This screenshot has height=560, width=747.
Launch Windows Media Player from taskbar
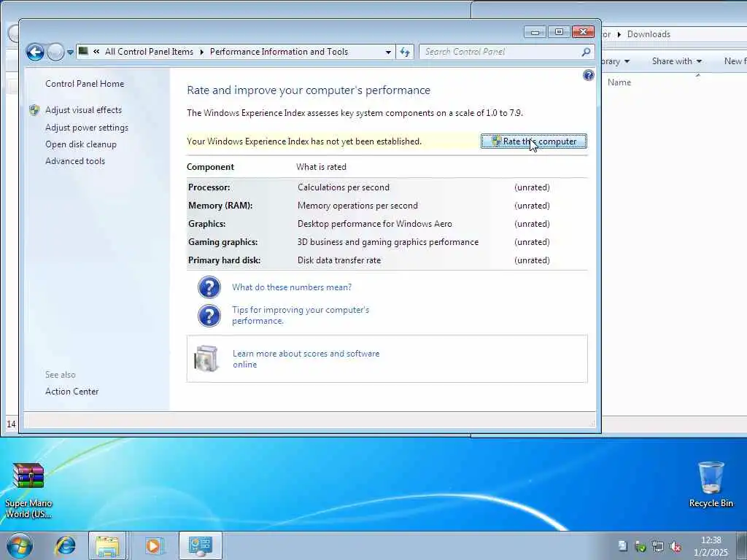click(x=153, y=545)
